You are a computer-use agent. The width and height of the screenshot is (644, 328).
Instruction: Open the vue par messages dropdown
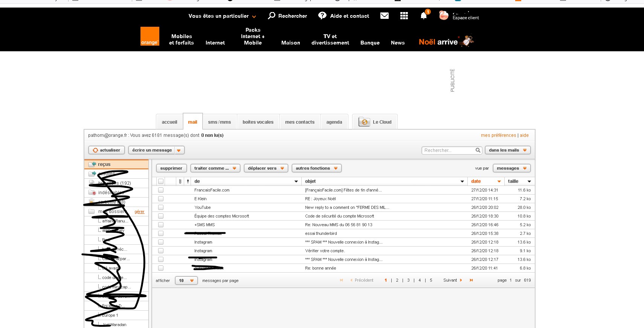511,168
